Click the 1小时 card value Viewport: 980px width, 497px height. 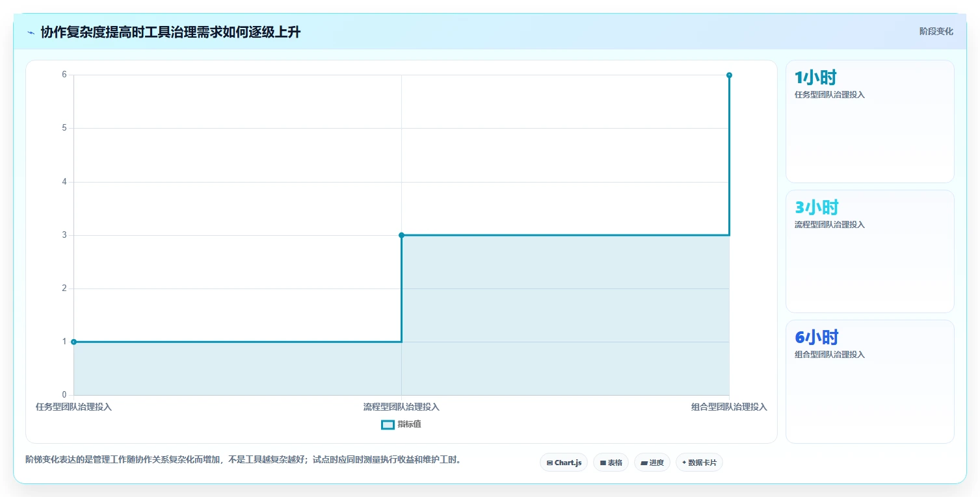pyautogui.click(x=815, y=78)
